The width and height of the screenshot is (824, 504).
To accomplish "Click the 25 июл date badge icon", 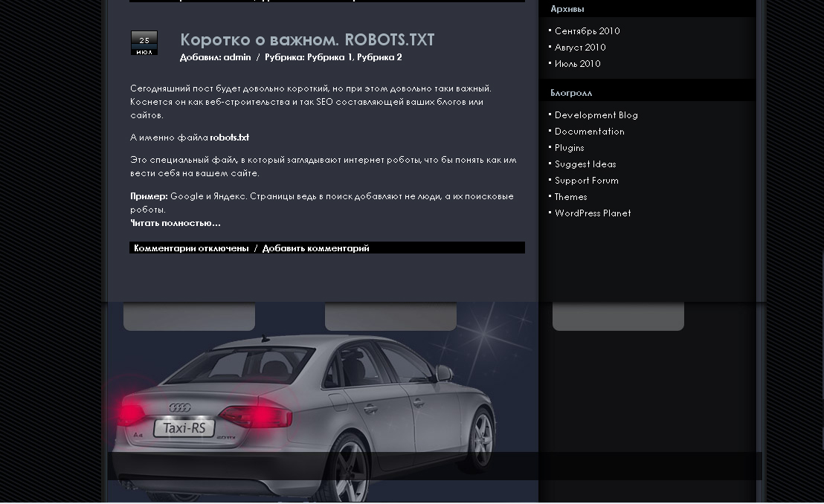I will click(x=144, y=43).
